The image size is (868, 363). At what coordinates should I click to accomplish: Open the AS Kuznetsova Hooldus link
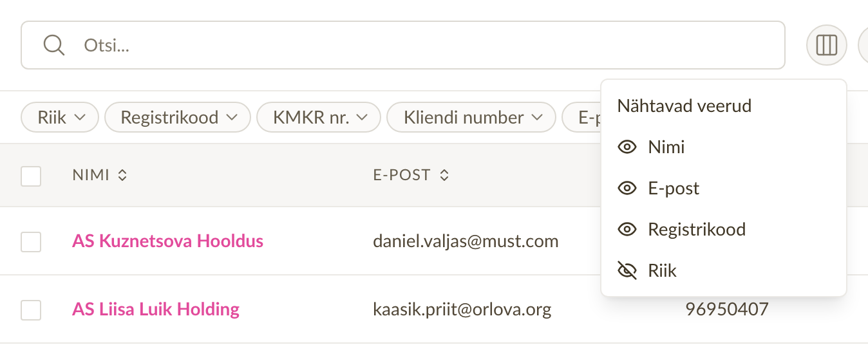tap(167, 241)
